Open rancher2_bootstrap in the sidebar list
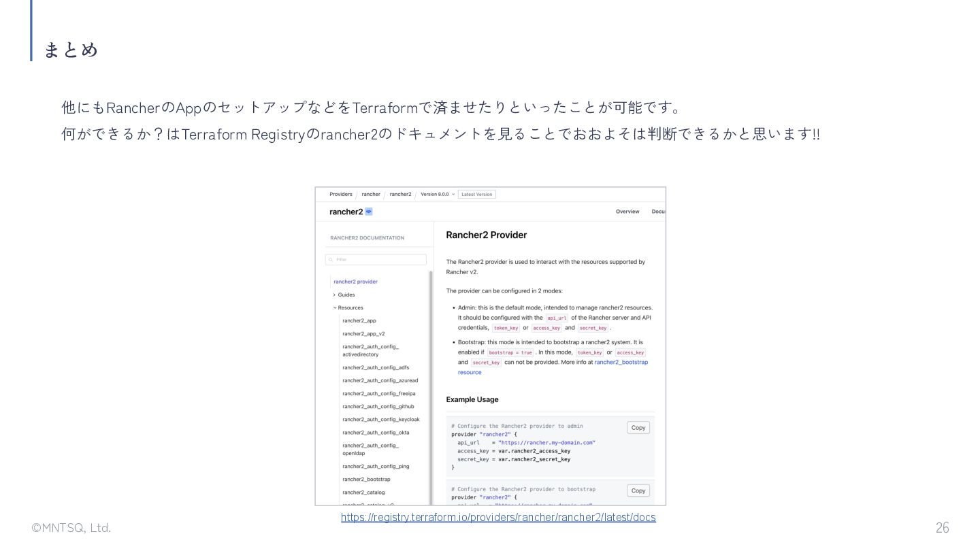The height and width of the screenshot is (551, 980). coord(366,480)
